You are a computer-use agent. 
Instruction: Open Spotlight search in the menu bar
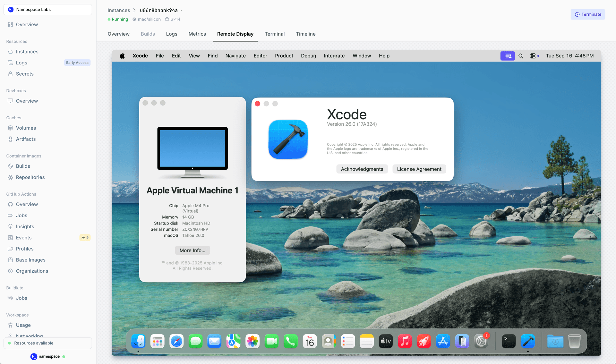pos(521,55)
